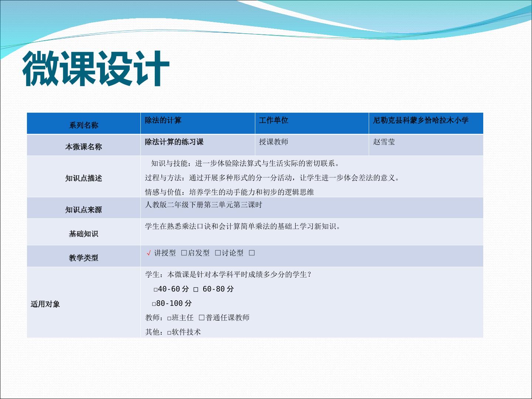Click the 人教版二年级下册 source text
The width and height of the screenshot is (532, 399).
[204, 205]
